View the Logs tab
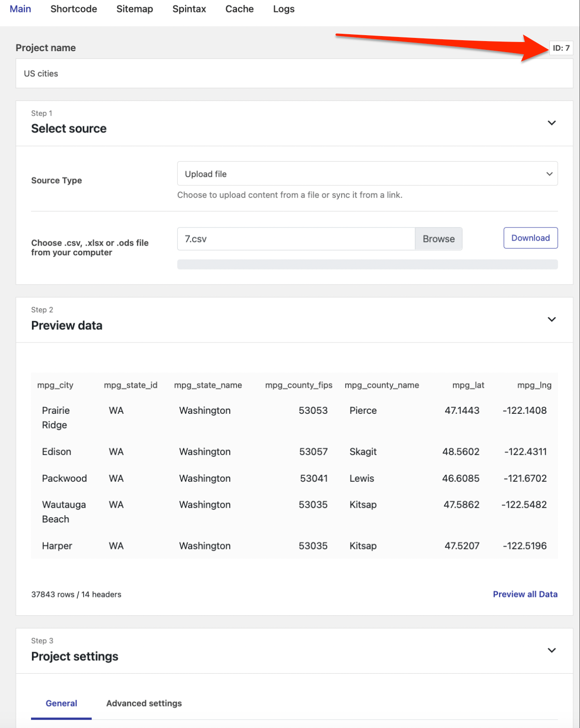This screenshot has height=728, width=580. (x=284, y=9)
